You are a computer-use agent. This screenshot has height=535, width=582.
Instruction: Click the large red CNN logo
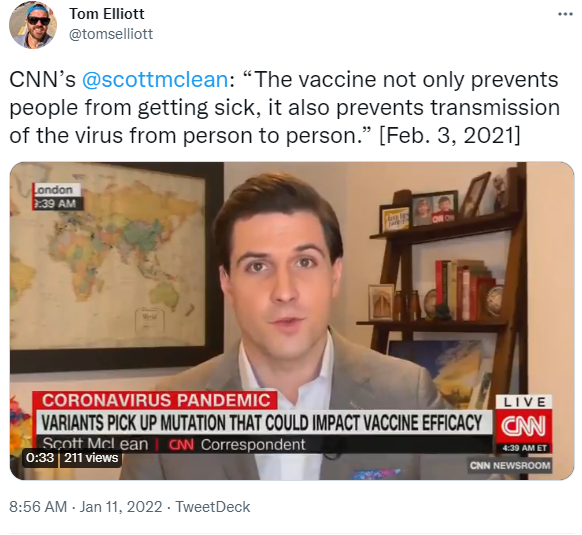[524, 426]
